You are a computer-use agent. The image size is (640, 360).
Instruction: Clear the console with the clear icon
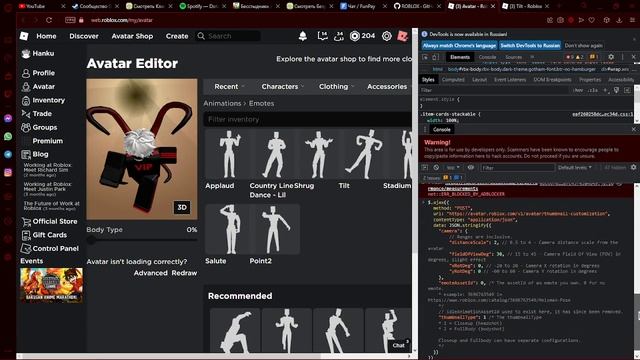(436, 167)
